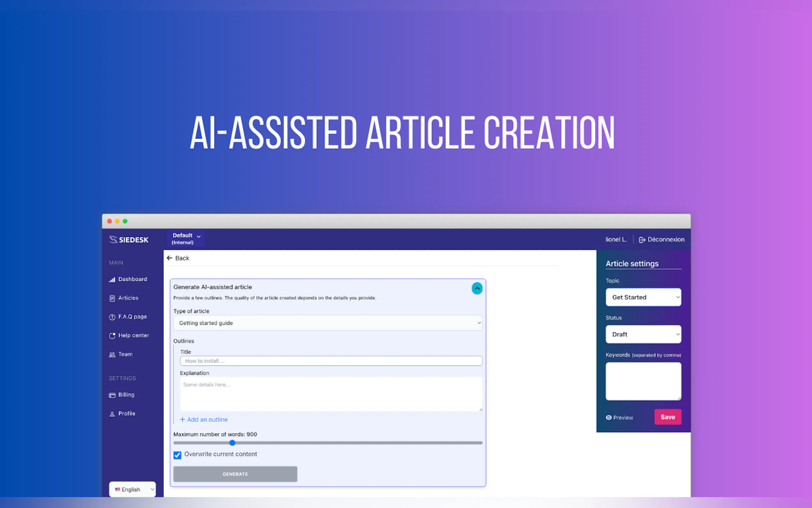
Task: Click the Team people icon
Action: pos(112,354)
